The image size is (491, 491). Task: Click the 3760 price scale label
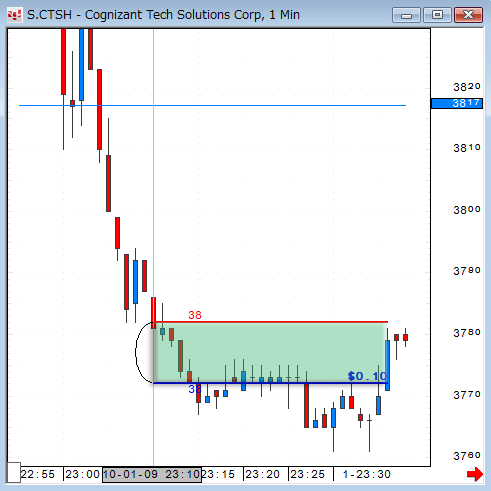(467, 456)
